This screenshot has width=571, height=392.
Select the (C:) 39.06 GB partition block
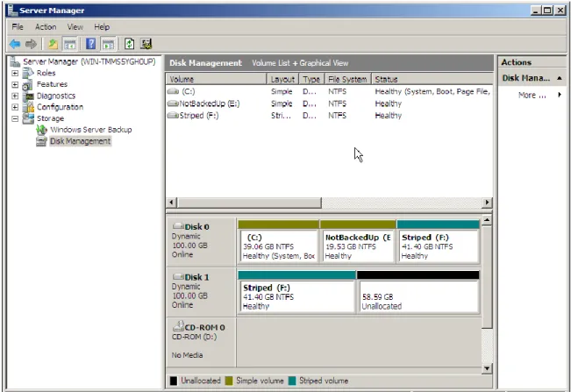(279, 241)
